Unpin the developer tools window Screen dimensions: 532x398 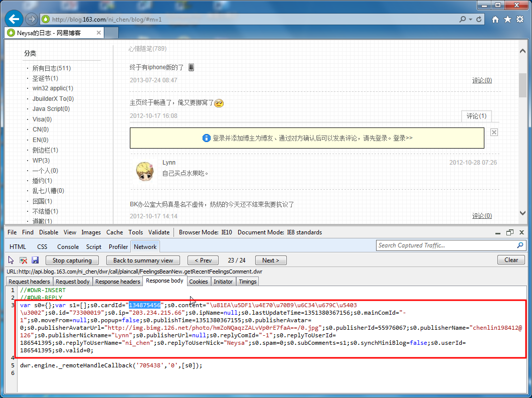(x=509, y=232)
